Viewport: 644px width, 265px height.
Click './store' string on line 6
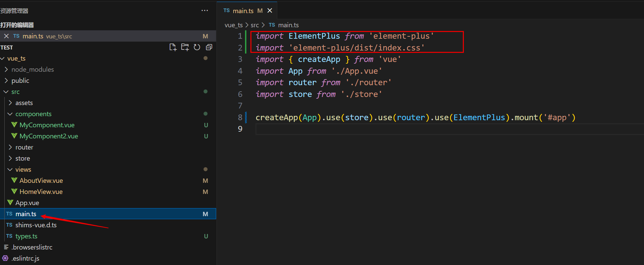click(361, 94)
